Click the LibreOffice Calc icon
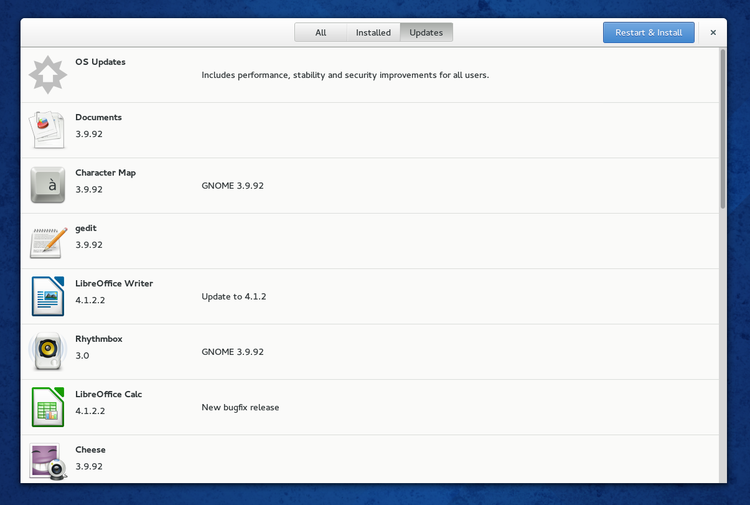Image resolution: width=750 pixels, height=505 pixels. (x=47, y=407)
